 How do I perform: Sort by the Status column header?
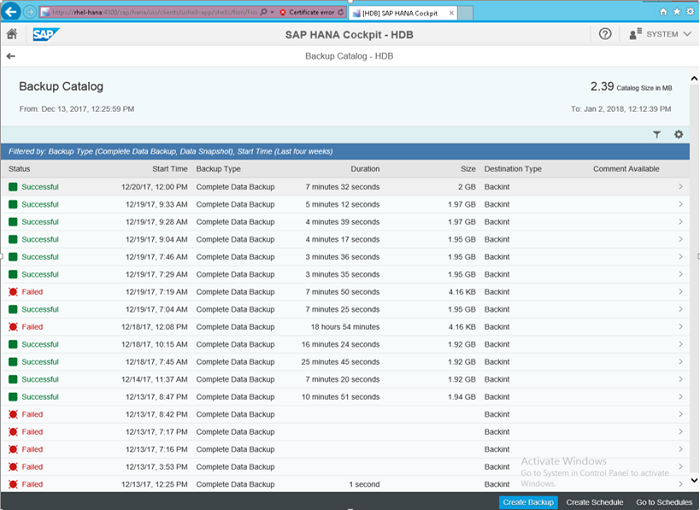pos(19,169)
